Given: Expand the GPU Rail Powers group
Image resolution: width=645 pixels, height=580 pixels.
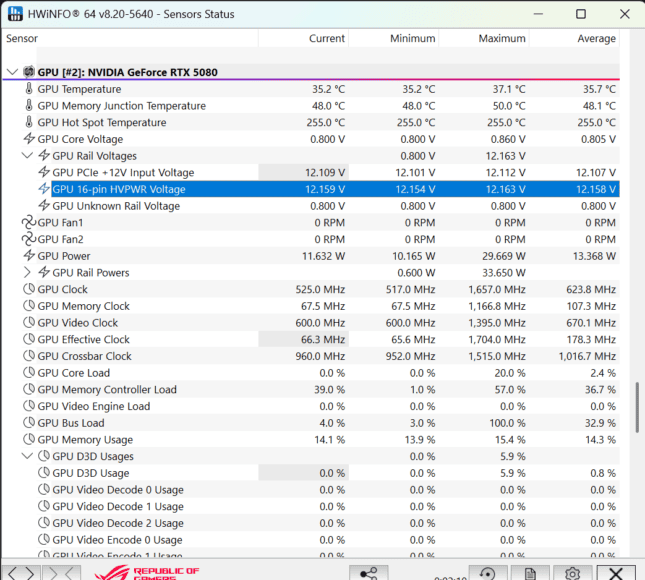Looking at the screenshot, I should pos(27,272).
